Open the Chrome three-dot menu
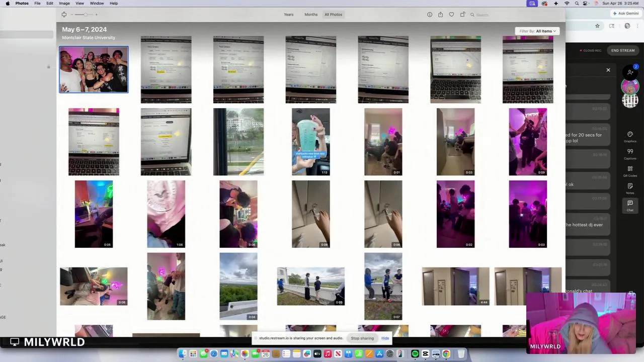 (637, 26)
